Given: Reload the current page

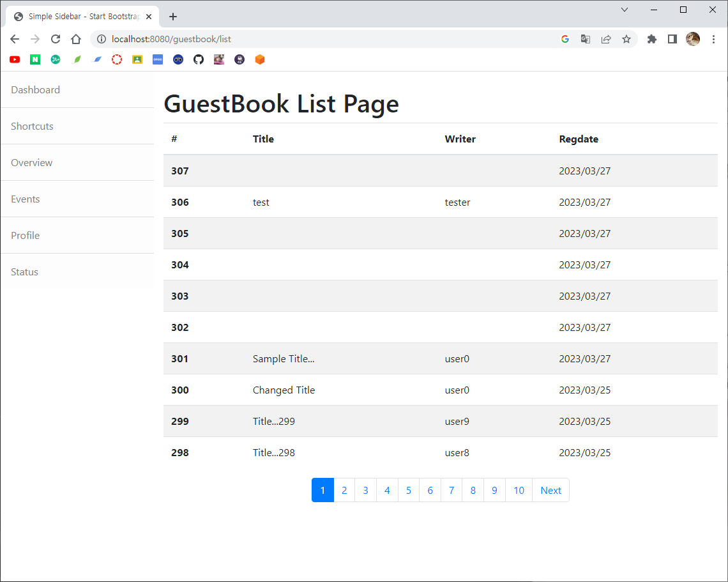Looking at the screenshot, I should [x=56, y=39].
